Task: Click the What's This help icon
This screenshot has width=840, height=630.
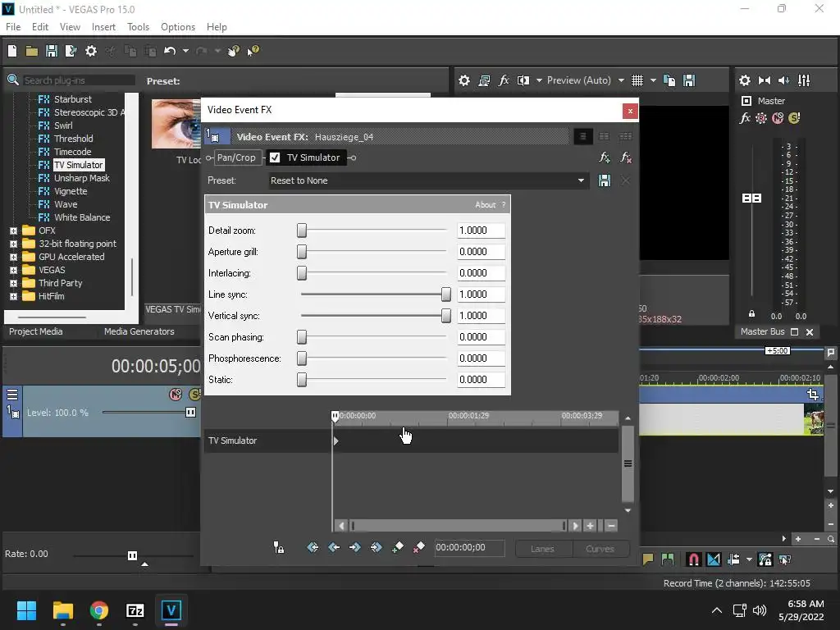Action: [x=253, y=51]
